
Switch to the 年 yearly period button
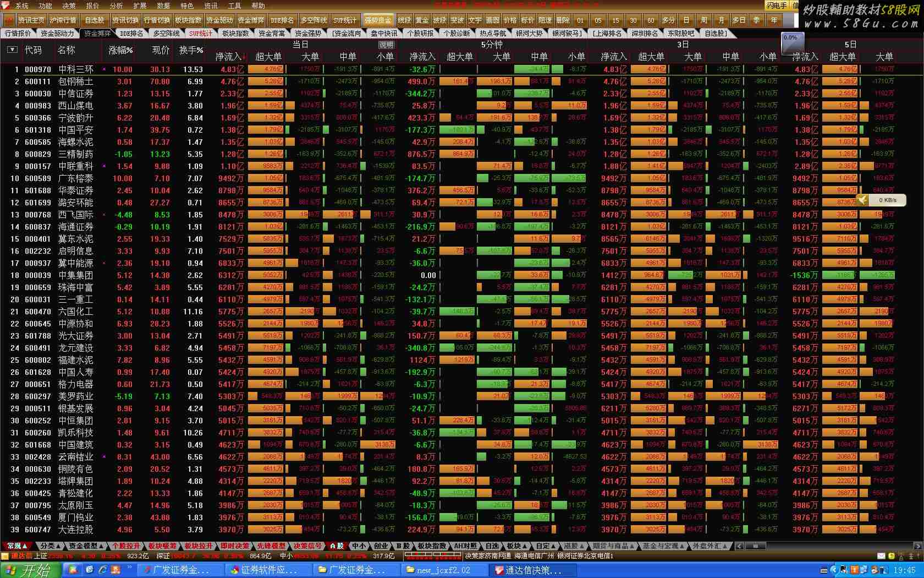click(x=773, y=20)
